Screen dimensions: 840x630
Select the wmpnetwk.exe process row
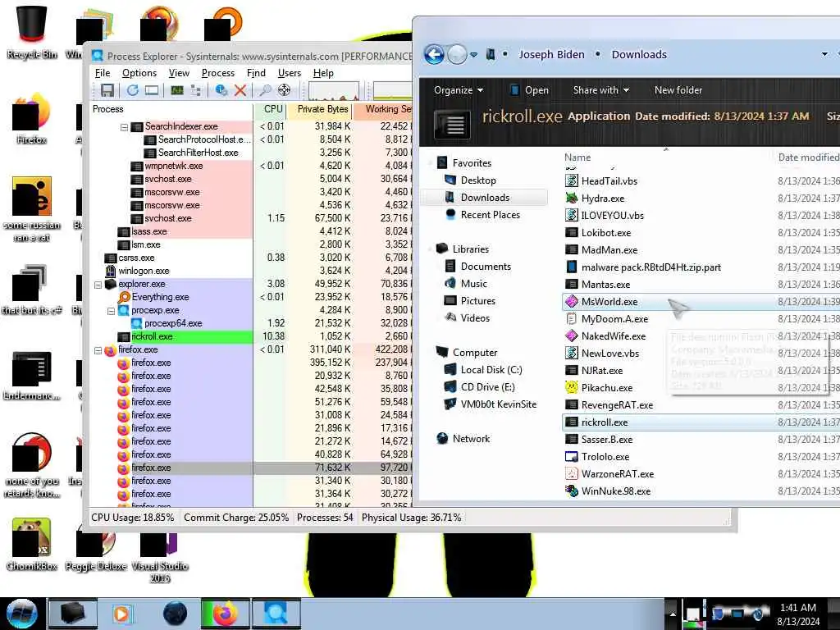pyautogui.click(x=251, y=166)
